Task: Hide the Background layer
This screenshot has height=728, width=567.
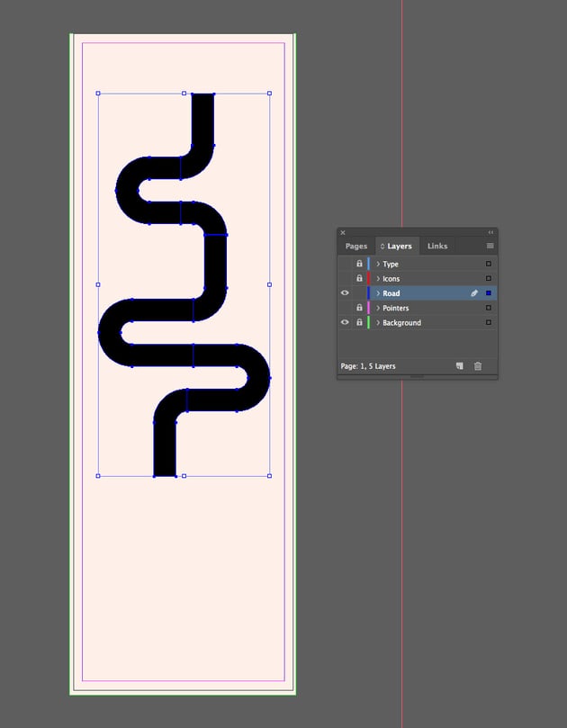Action: pos(345,322)
